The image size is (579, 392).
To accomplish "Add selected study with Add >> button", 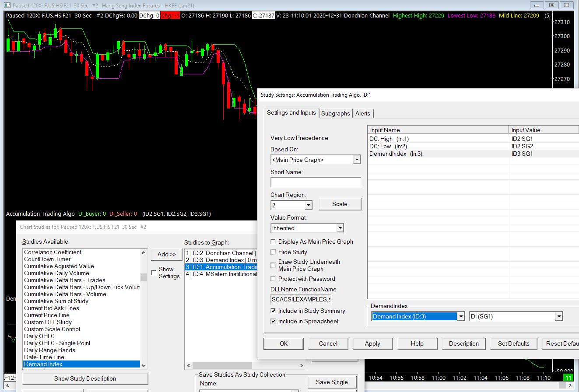I will click(166, 254).
